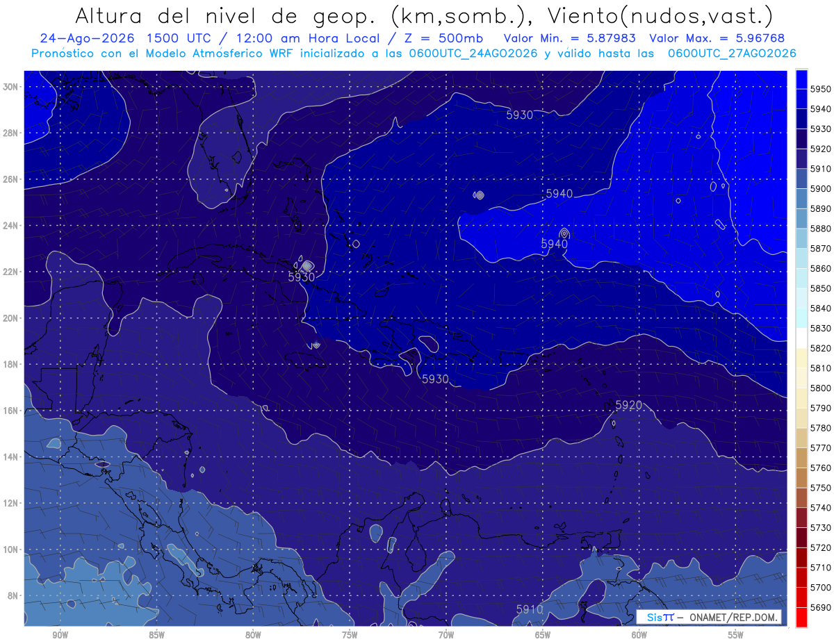The height and width of the screenshot is (644, 834).
Task: Pick the legend swatch between 5810 and 5820
Action: [x=801, y=358]
